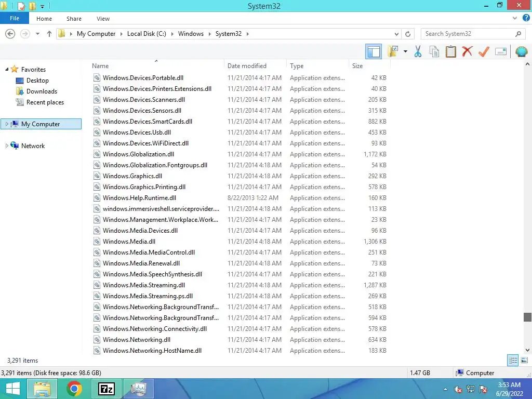Viewport: 532px width, 399px height.
Task: Expand the ribbon with the chevron
Action: coord(515,18)
